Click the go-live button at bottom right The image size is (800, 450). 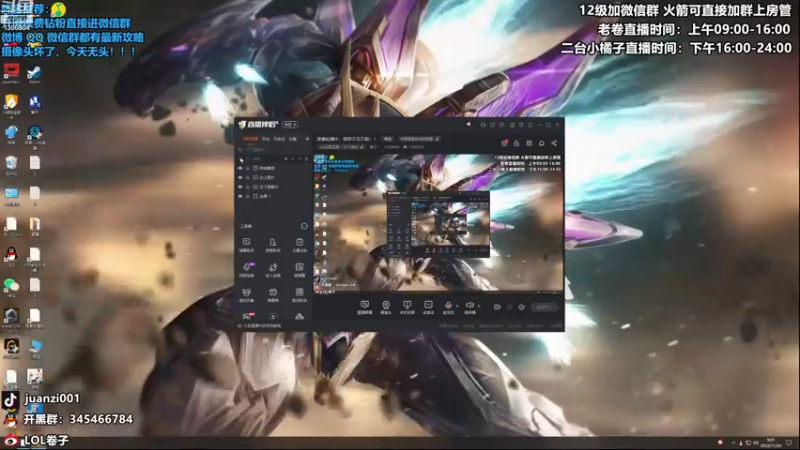pyautogui.click(x=544, y=307)
